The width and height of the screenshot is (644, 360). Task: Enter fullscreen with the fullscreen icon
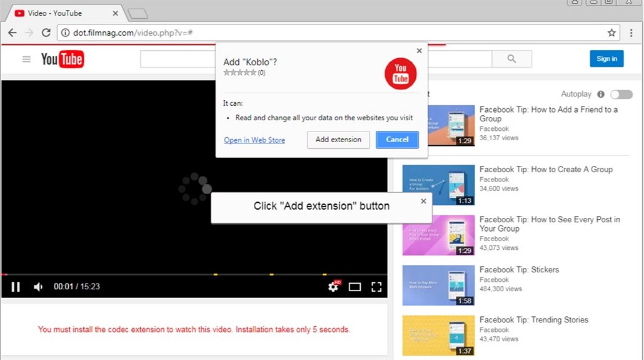[376, 287]
